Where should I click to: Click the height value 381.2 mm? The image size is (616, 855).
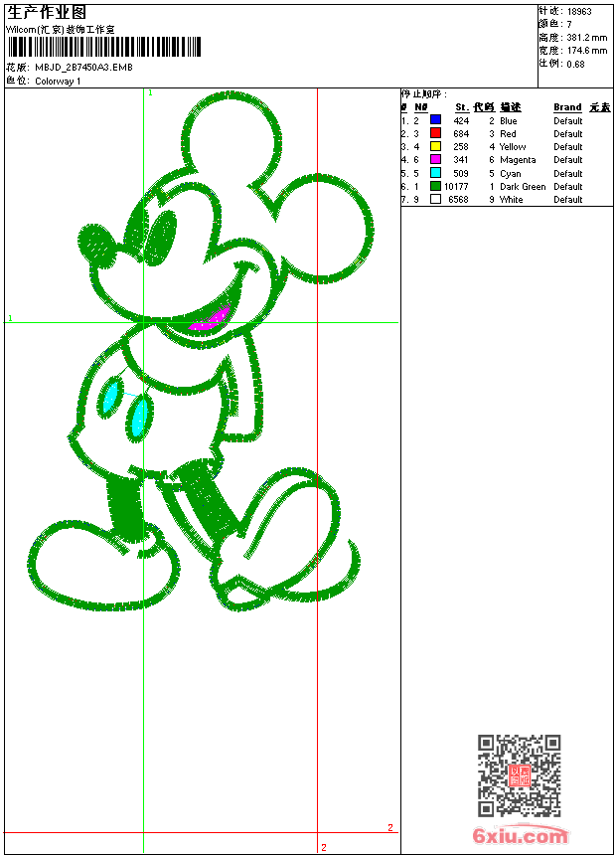click(587, 38)
